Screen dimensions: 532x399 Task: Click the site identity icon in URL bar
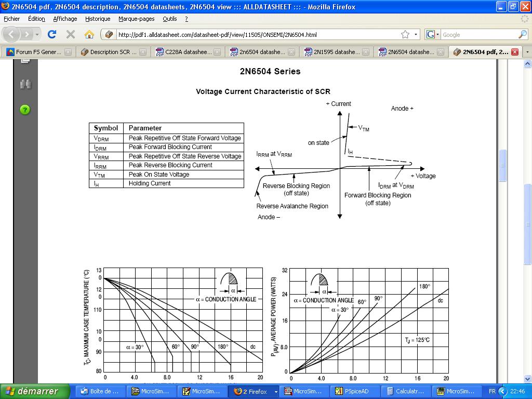tap(109, 34)
